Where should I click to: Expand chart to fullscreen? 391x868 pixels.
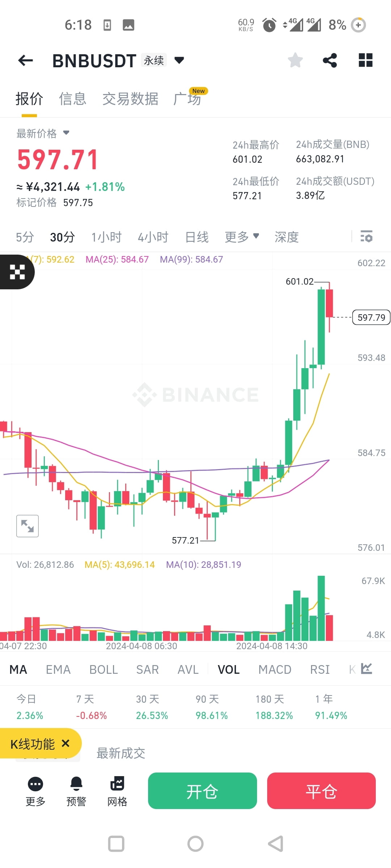(28, 526)
